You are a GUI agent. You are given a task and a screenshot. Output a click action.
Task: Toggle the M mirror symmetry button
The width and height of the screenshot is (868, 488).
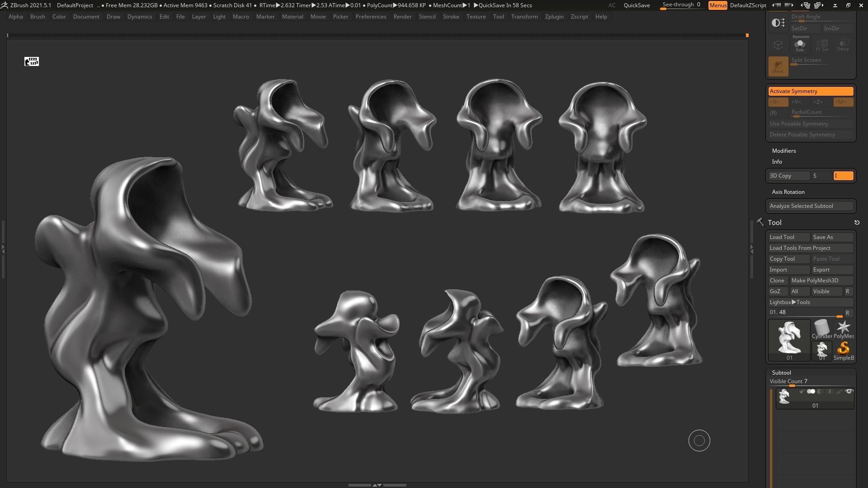pos(843,102)
